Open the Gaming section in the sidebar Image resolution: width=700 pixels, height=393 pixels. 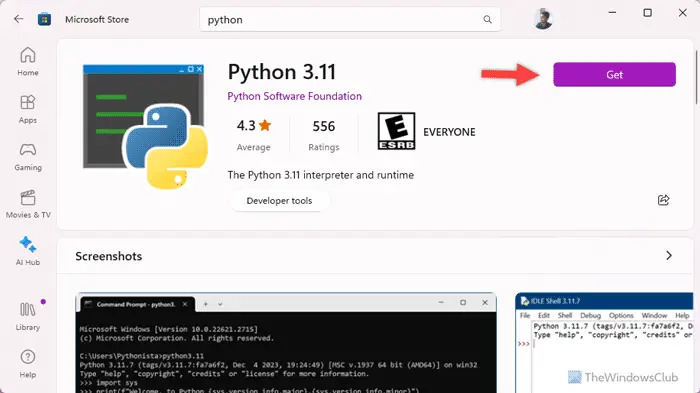(28, 157)
